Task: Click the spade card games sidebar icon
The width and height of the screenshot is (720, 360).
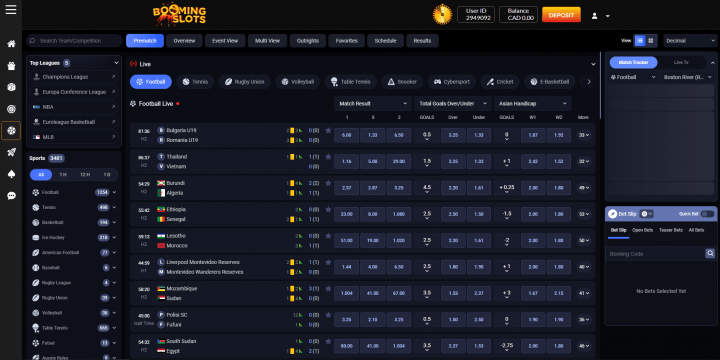Action: coord(11,174)
